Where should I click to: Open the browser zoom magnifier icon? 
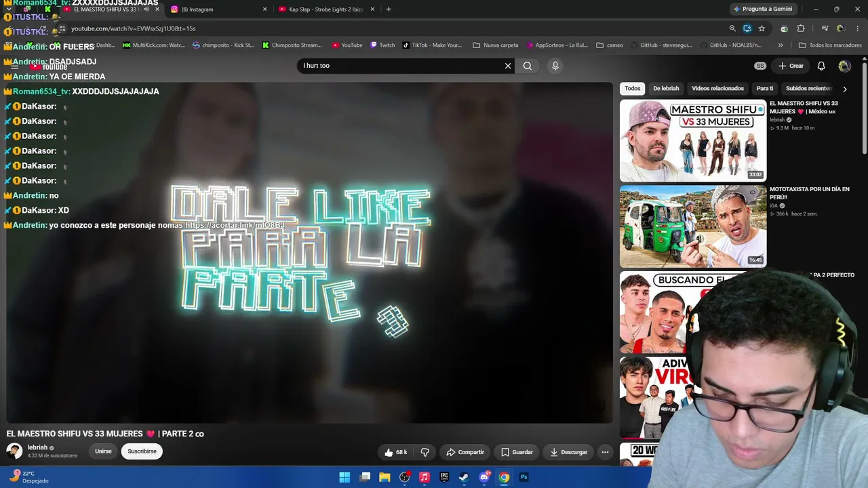click(x=732, y=28)
